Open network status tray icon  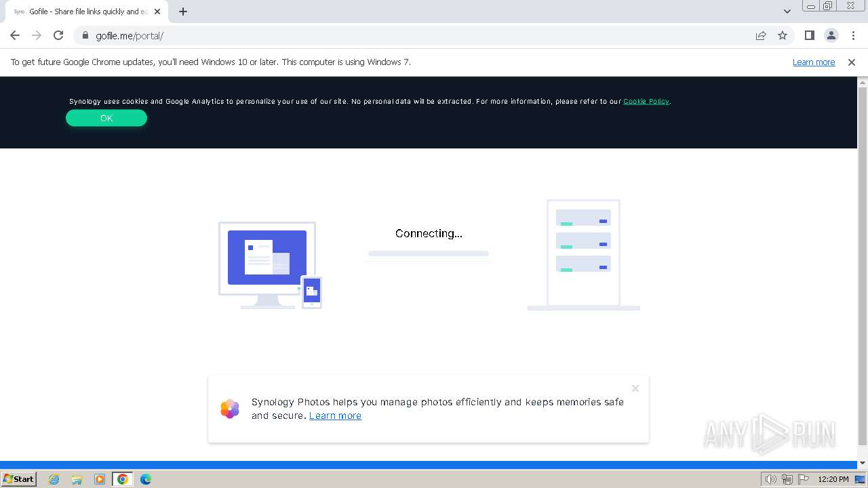point(787,479)
